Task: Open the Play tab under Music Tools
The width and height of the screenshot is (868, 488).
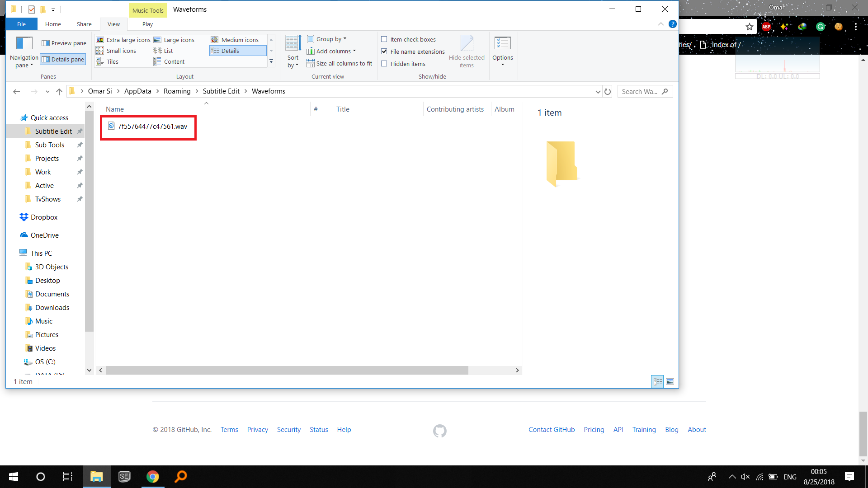Action: (147, 24)
